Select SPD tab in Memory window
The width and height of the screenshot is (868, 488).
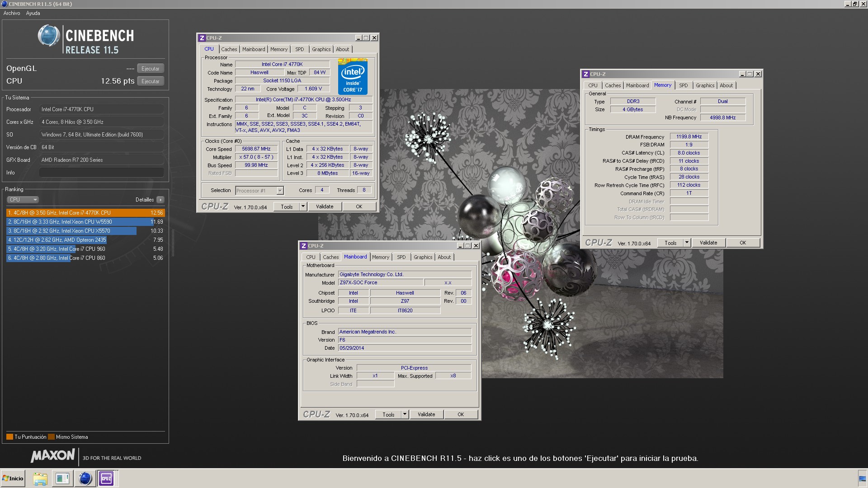(x=684, y=85)
